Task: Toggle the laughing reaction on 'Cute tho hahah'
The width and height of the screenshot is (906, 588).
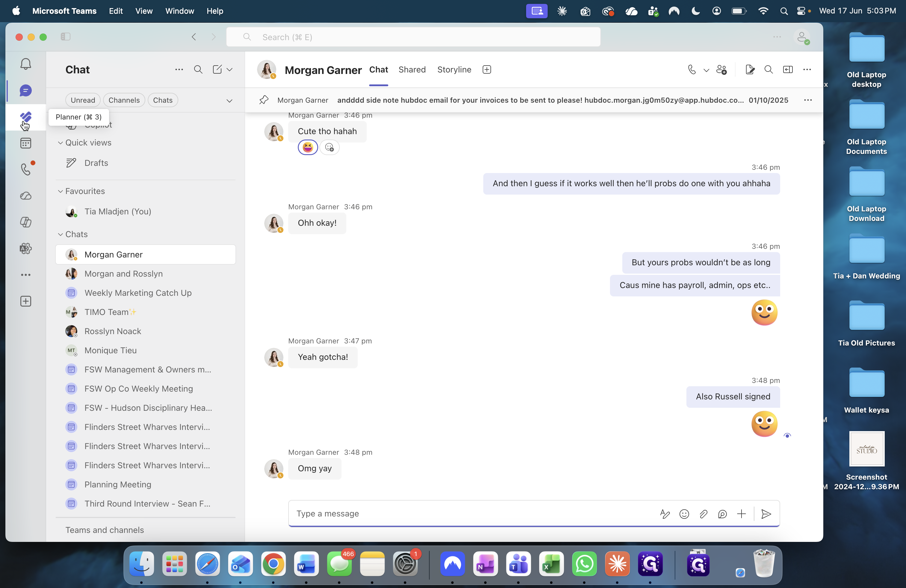Action: [308, 147]
